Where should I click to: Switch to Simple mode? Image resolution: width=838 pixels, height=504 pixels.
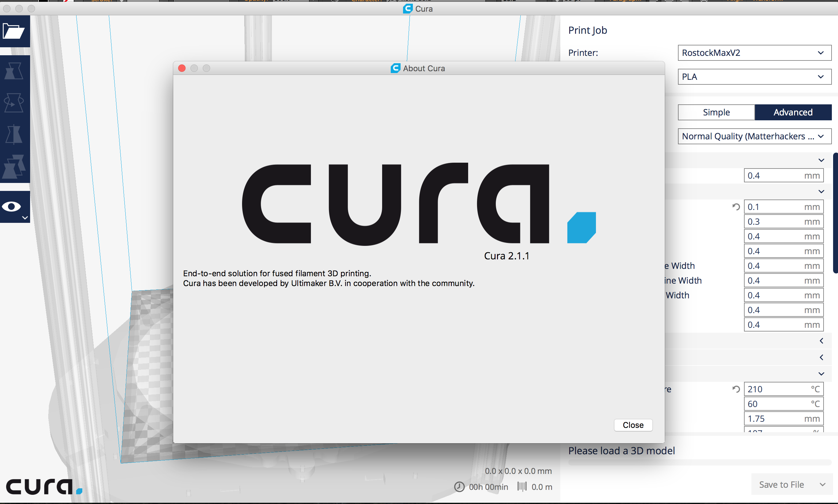pos(716,112)
